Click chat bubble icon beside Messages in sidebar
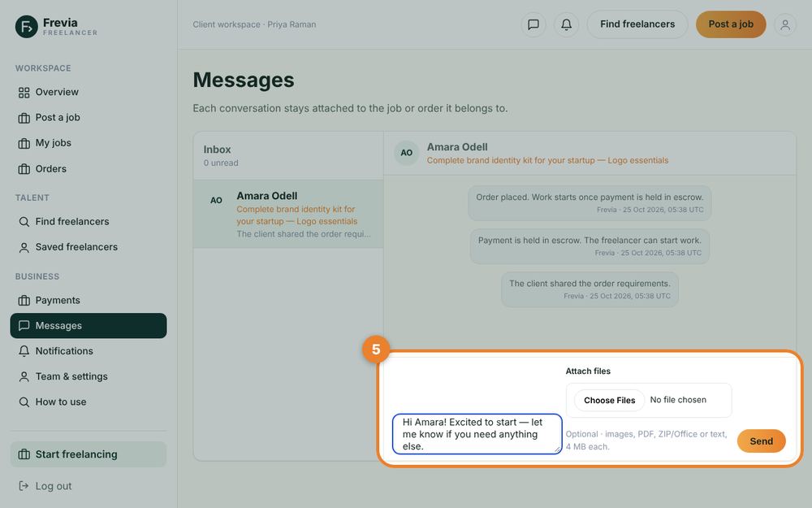Screen dimensions: 812x508 point(24,326)
